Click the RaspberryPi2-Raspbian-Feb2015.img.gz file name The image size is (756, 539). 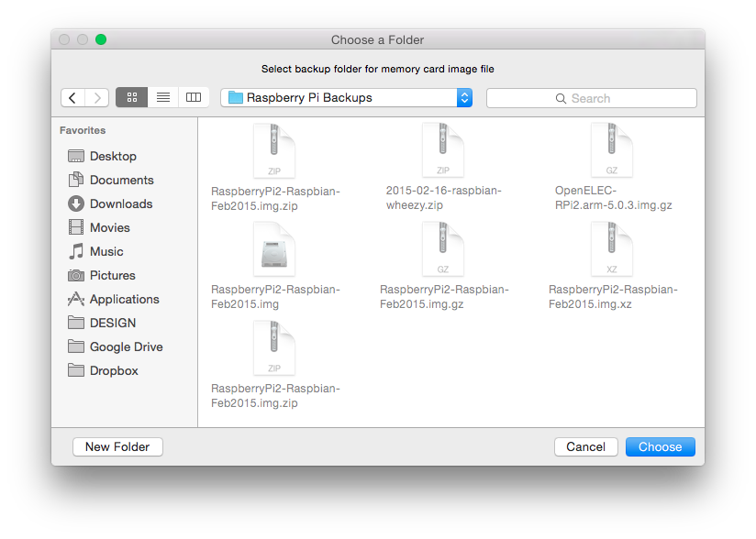[x=444, y=297]
